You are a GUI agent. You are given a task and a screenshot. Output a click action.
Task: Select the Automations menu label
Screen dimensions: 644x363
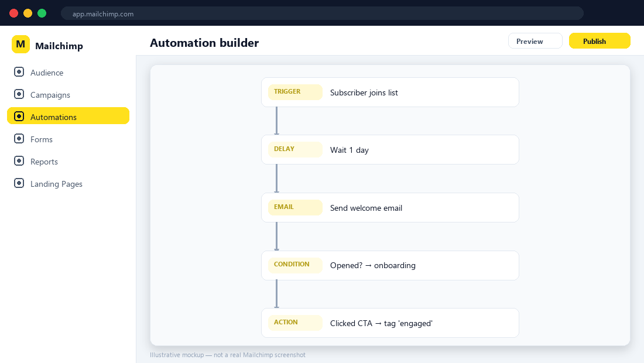coord(53,117)
